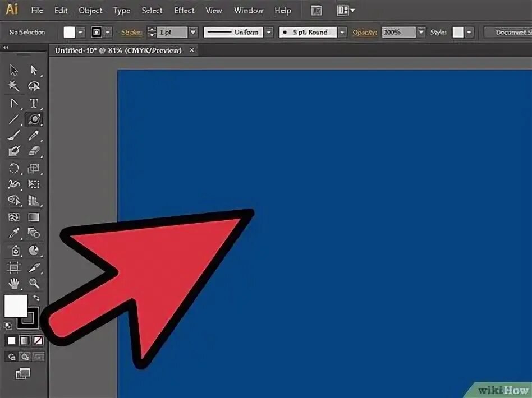This screenshot has height=398, width=532.
Task: Open the Type menu
Action: (121, 11)
